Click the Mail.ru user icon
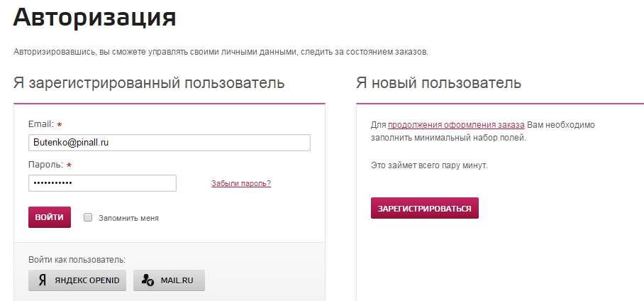 (148, 280)
